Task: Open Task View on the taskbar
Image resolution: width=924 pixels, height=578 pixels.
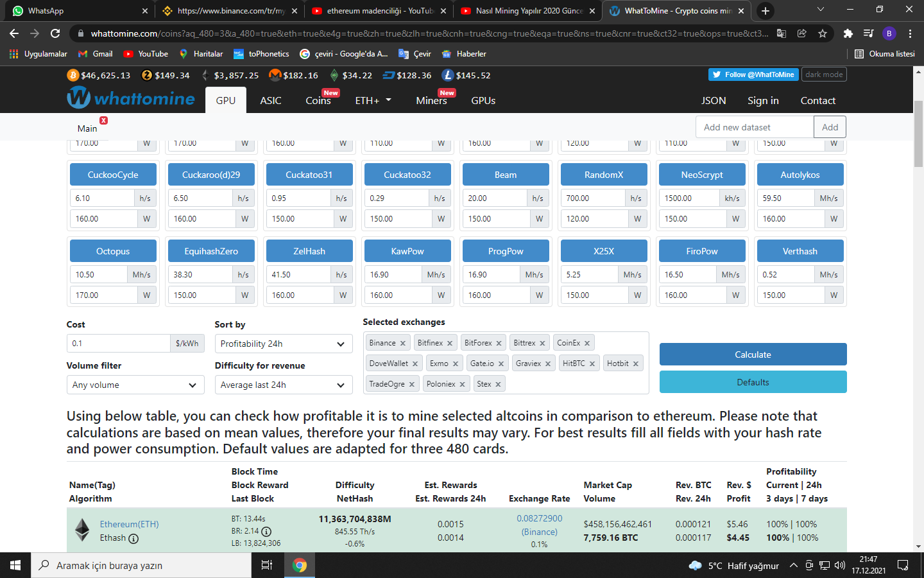Action: [267, 565]
